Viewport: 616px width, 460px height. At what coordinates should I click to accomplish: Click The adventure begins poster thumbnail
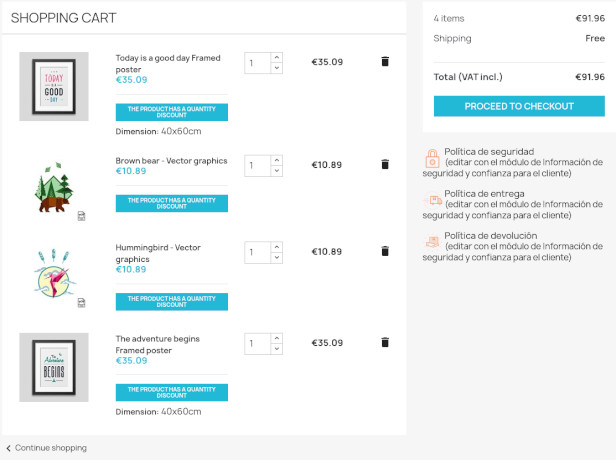point(54,367)
